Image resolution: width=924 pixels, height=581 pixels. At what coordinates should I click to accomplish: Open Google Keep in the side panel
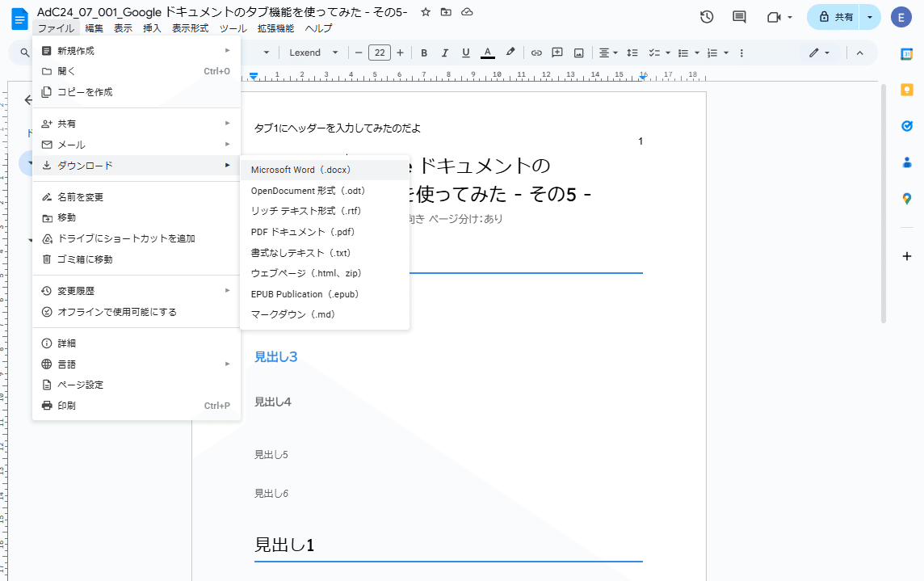click(906, 90)
